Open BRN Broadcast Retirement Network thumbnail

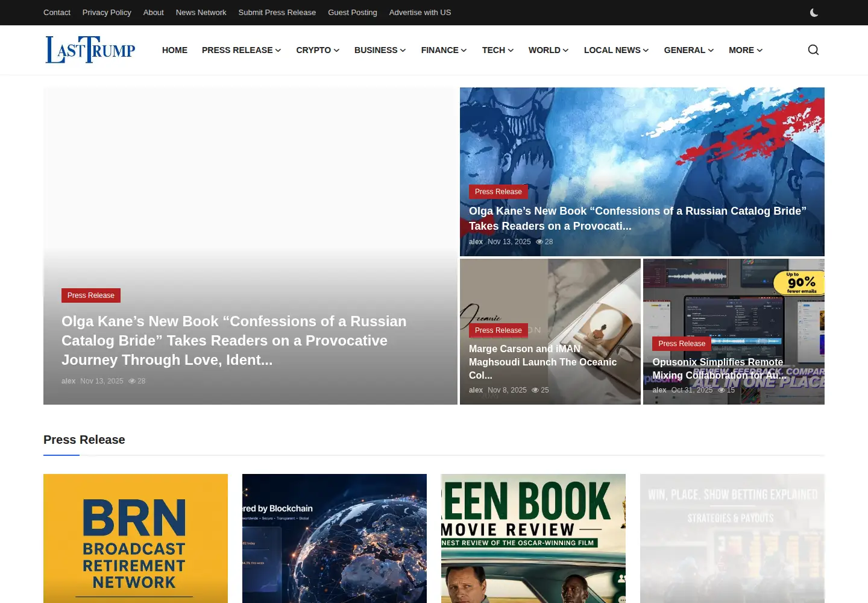point(136,538)
